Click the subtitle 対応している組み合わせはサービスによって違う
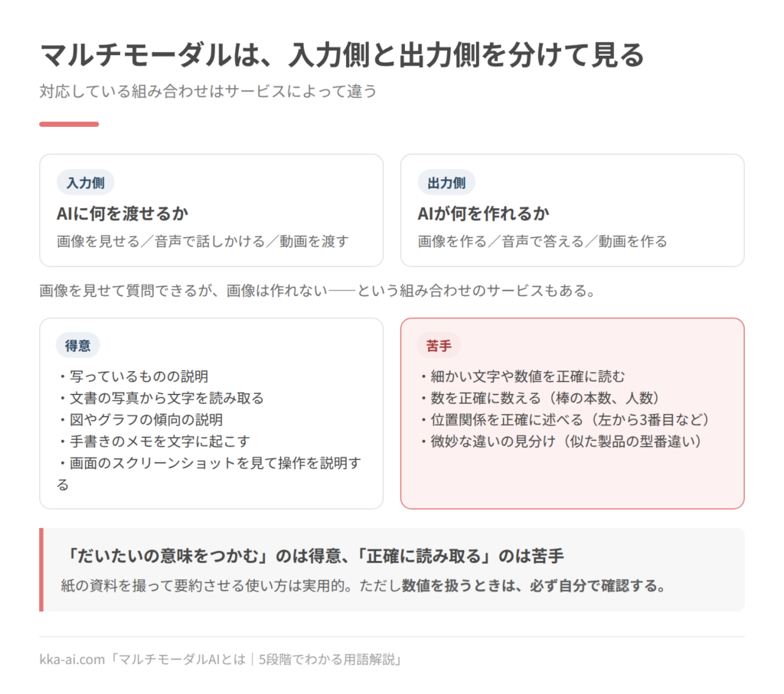The width and height of the screenshot is (784, 694). click(x=208, y=91)
